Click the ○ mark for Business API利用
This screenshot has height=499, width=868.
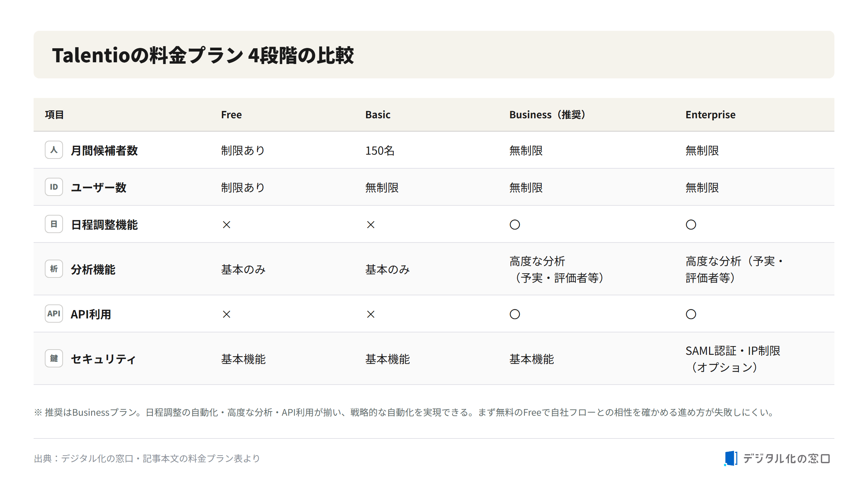coord(515,314)
